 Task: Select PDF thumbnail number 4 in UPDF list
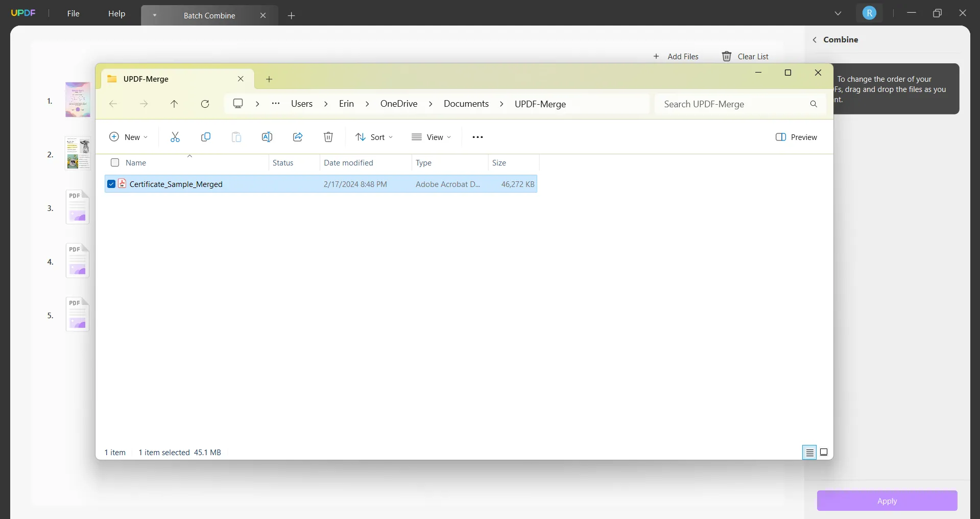click(x=78, y=261)
